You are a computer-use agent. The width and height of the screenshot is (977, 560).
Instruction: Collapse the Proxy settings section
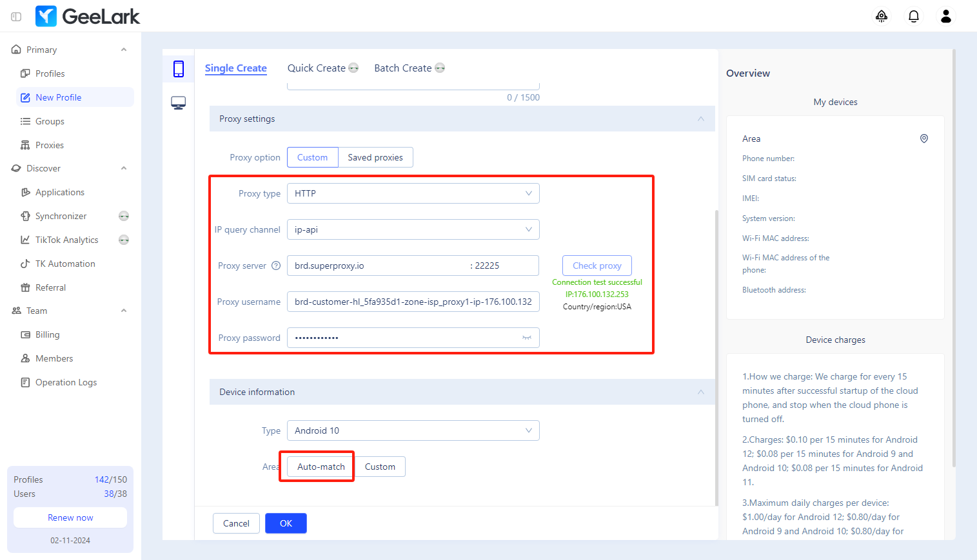700,119
